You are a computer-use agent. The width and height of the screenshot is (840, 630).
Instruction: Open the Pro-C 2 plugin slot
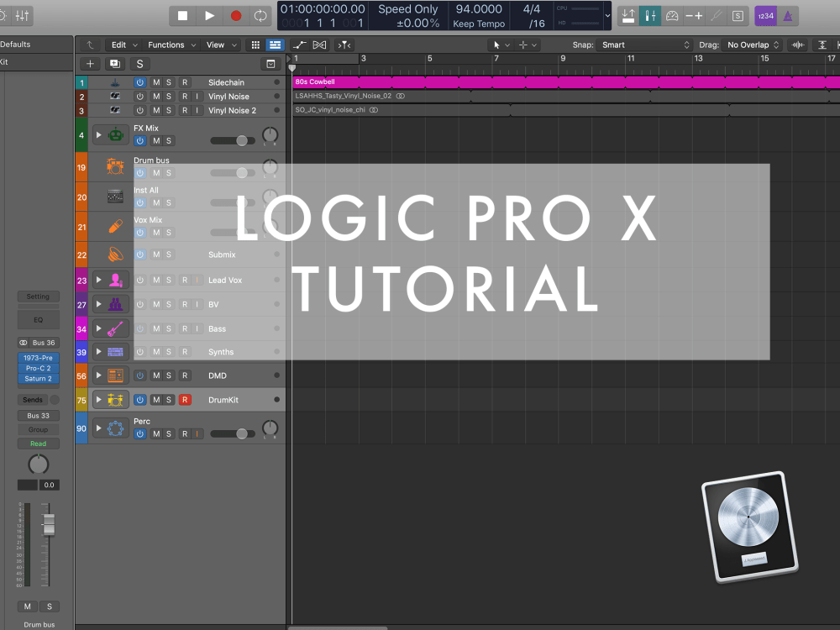pyautogui.click(x=38, y=368)
